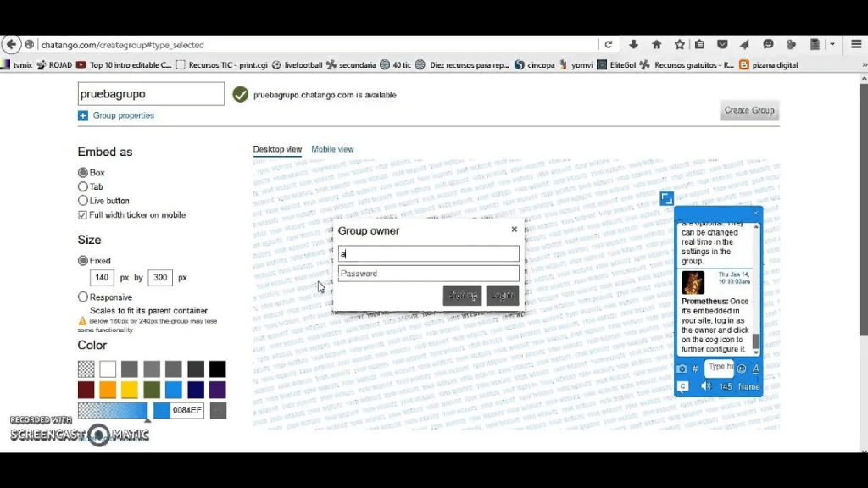Click the Log in button in dialog

503,296
